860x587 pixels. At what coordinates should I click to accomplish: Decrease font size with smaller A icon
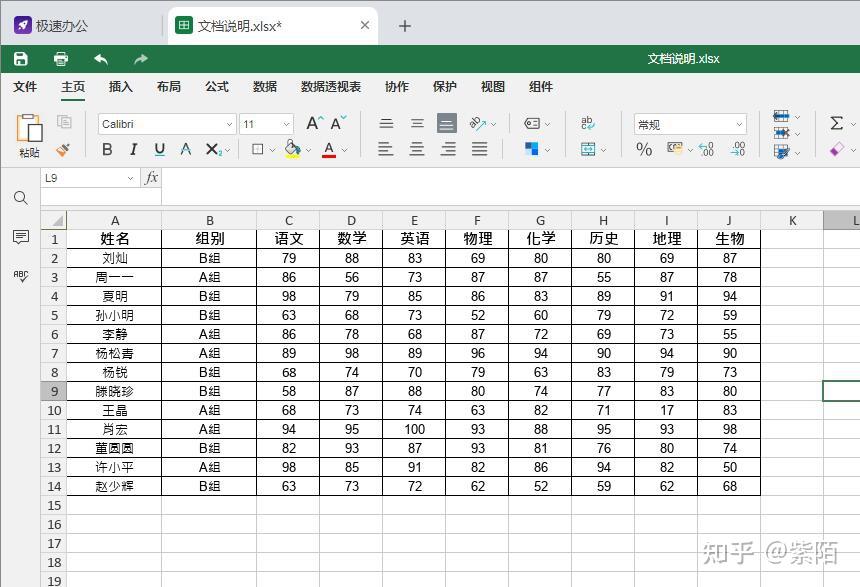click(338, 123)
